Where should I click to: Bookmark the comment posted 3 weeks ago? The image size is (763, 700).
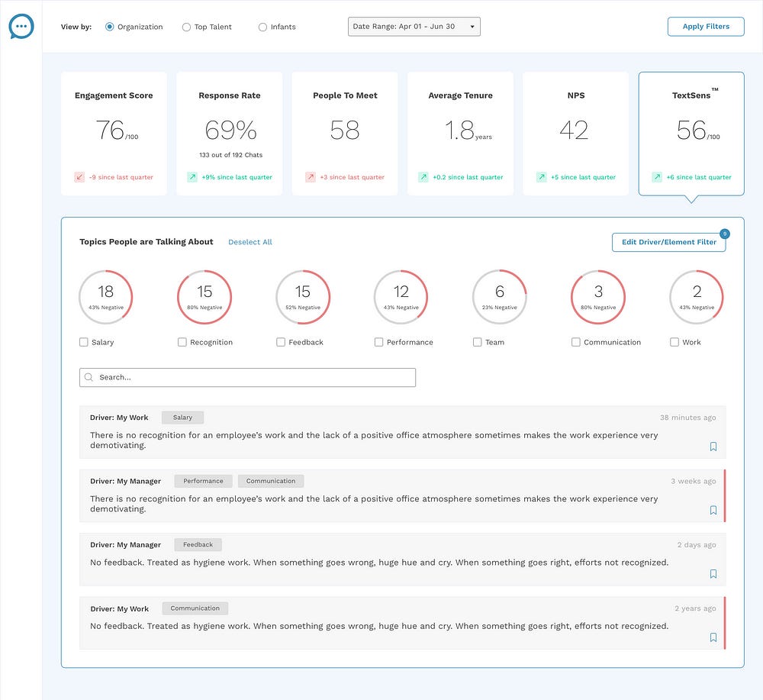coord(713,510)
